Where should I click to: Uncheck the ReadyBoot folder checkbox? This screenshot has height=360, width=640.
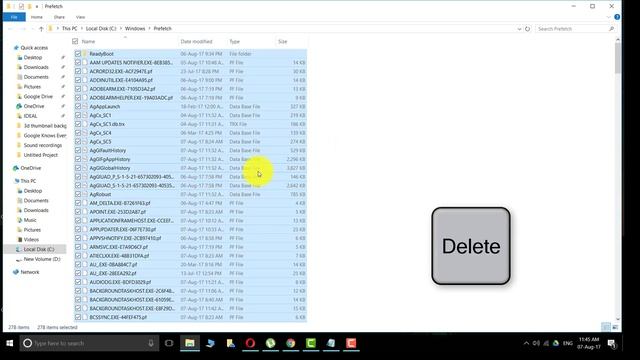pyautogui.click(x=78, y=54)
